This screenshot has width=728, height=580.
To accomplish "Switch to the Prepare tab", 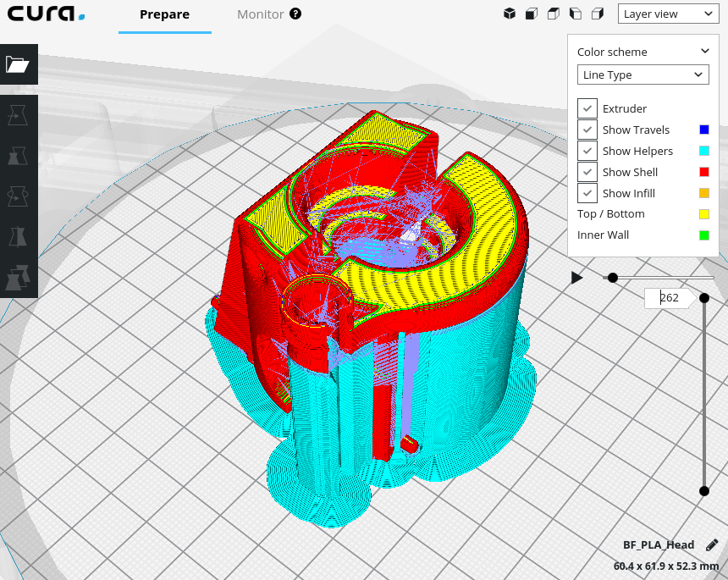I will pos(165,14).
